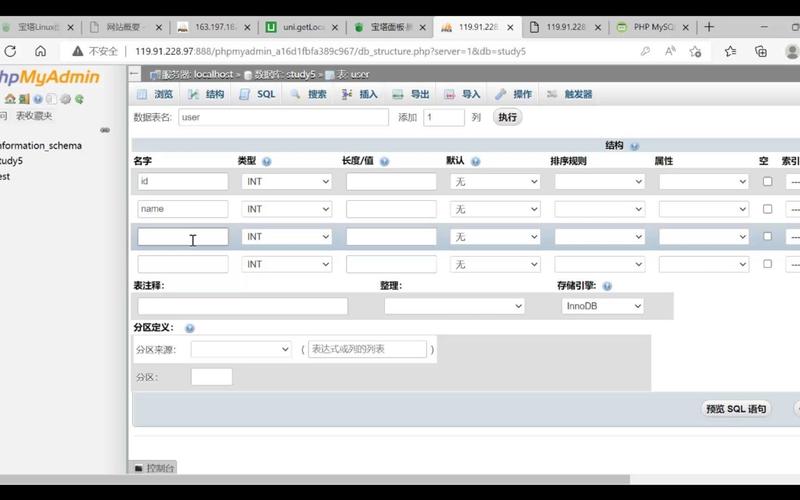Close the 宝塔Linux tab

point(70,28)
